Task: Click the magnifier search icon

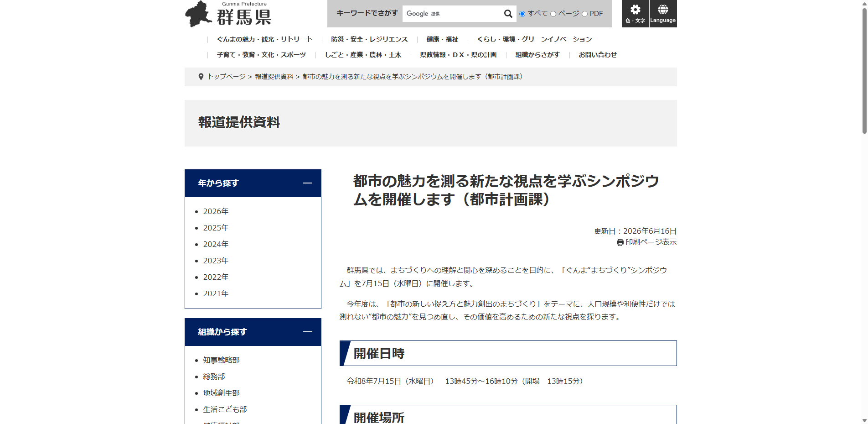Action: (508, 14)
